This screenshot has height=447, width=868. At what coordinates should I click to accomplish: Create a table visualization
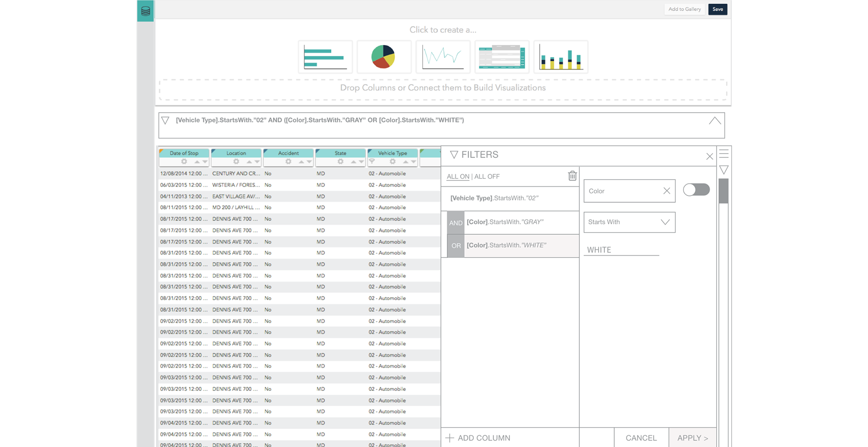click(x=502, y=57)
